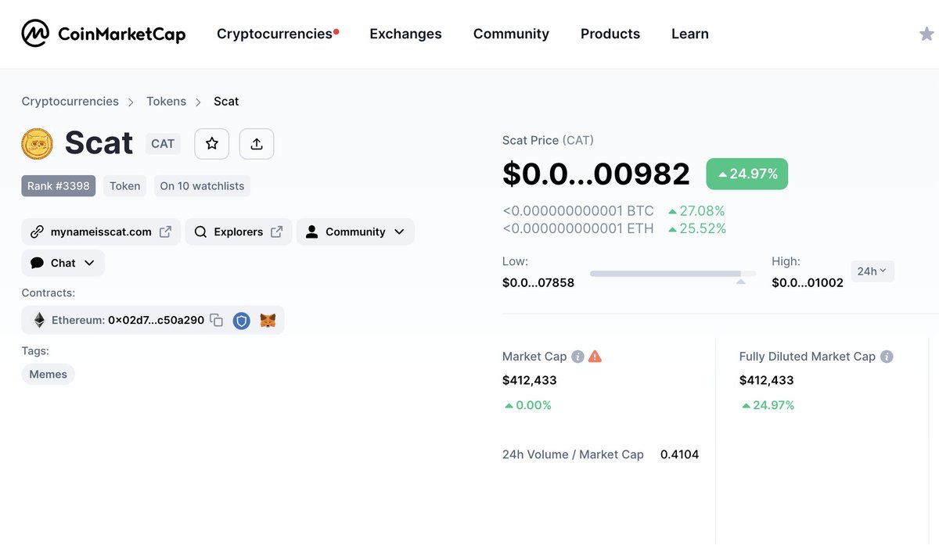Image resolution: width=939 pixels, height=560 pixels.
Task: Click Fully Diluted Market Cap info icon
Action: [887, 357]
